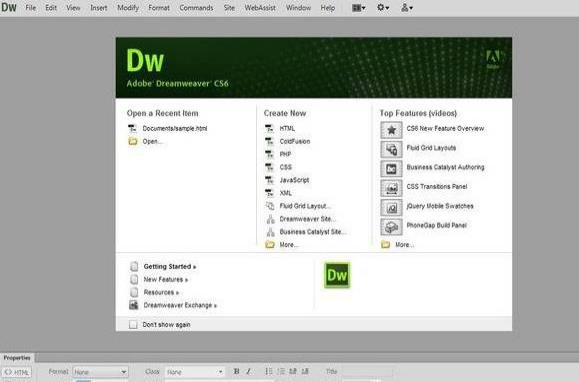This screenshot has height=382, width=579.
Task: Click the jQuery Mobile Swatches video icon
Action: (391, 208)
